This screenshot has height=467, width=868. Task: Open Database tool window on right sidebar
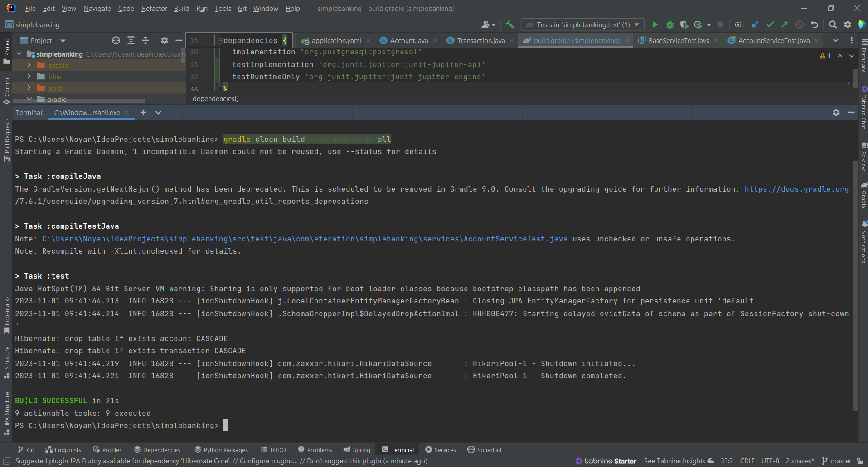(863, 56)
